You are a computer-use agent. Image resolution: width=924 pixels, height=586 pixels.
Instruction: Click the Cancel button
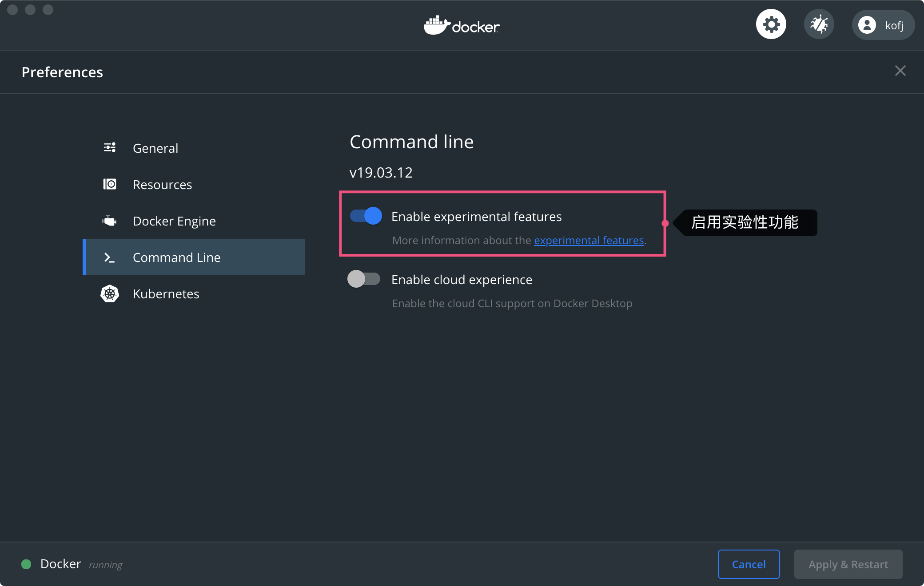coord(749,564)
